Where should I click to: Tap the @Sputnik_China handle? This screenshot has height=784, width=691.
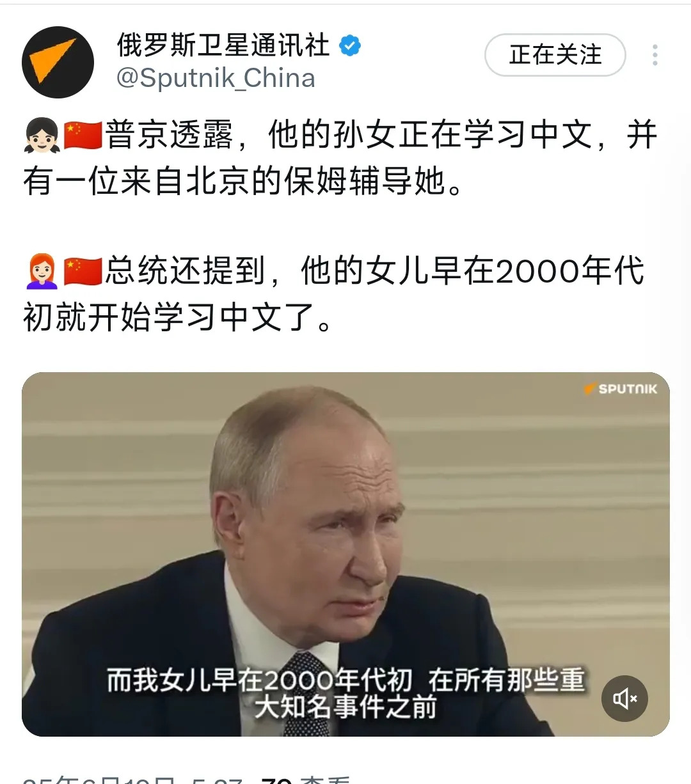pos(216,78)
